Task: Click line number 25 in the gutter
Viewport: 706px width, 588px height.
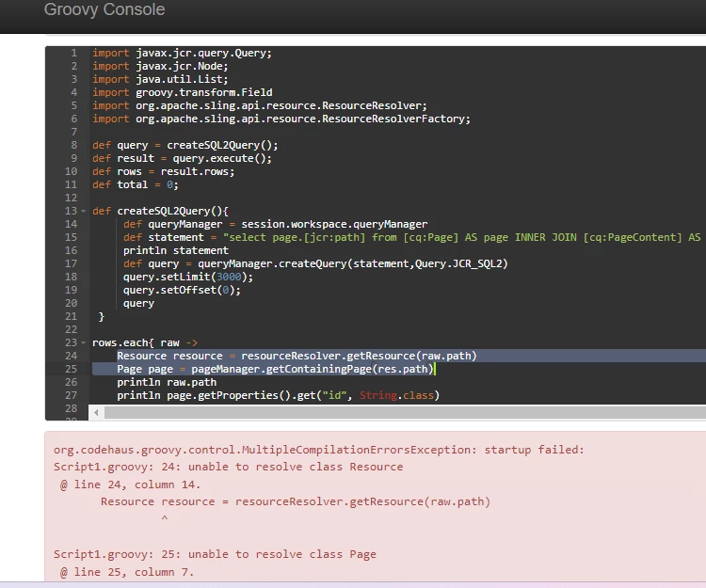Action: coord(72,369)
